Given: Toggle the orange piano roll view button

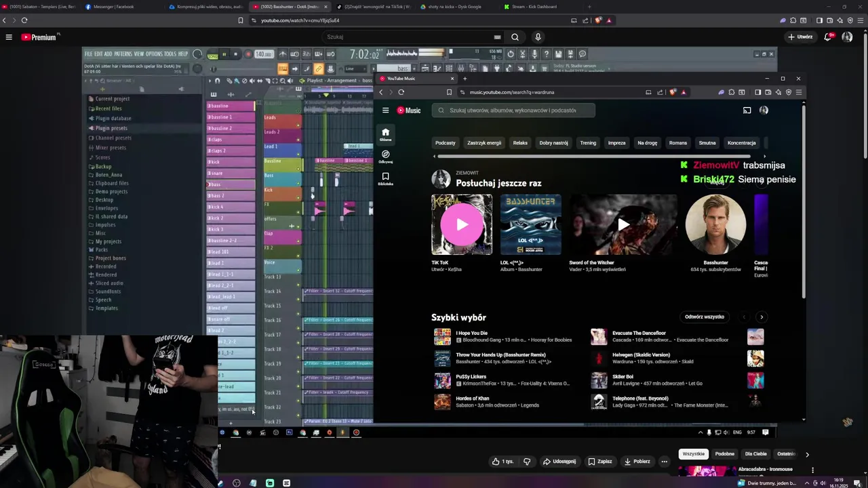Looking at the screenshot, I should (x=283, y=68).
